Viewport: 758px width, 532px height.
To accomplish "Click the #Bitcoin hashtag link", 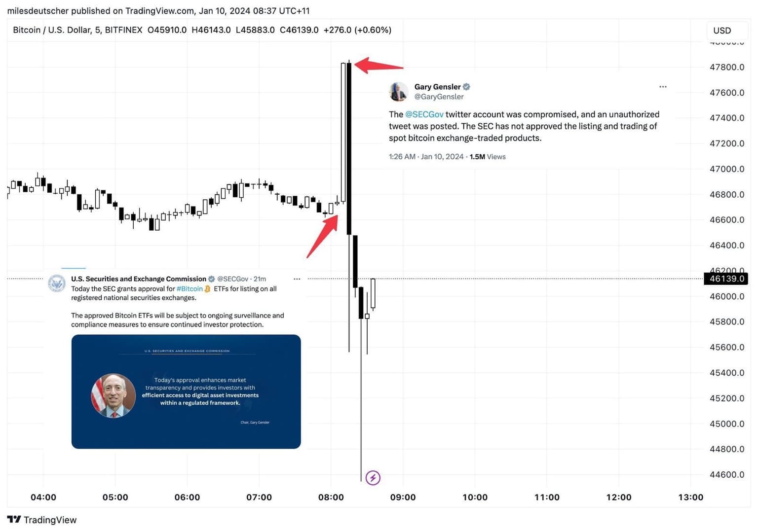I will (x=189, y=289).
